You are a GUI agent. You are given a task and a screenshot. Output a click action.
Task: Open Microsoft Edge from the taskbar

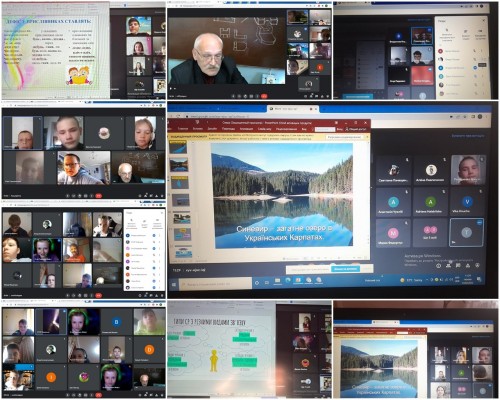(288, 281)
